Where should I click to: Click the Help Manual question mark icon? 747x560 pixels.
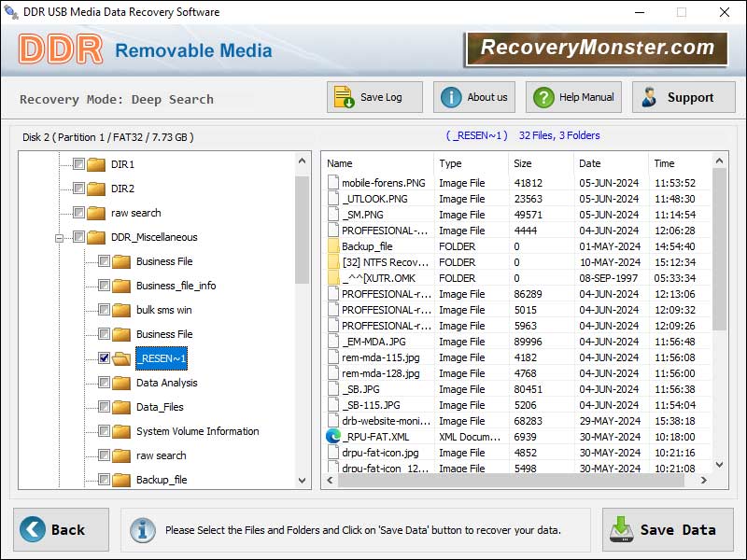click(x=543, y=96)
